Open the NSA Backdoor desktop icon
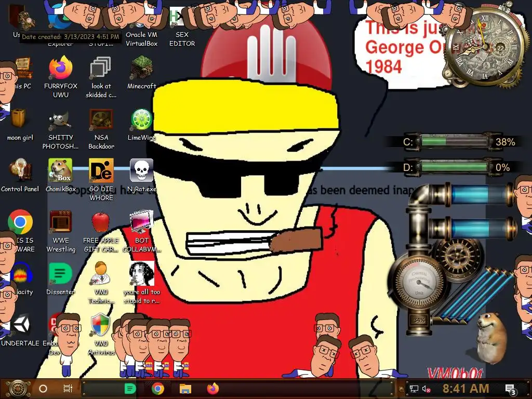This screenshot has height=399, width=532. pyautogui.click(x=101, y=129)
